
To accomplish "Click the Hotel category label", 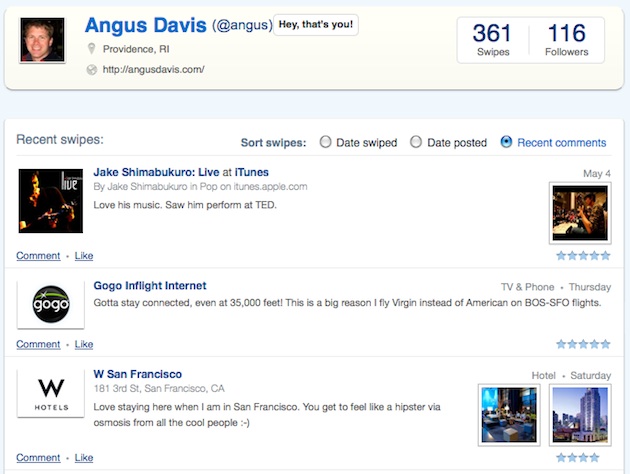I will click(x=544, y=376).
